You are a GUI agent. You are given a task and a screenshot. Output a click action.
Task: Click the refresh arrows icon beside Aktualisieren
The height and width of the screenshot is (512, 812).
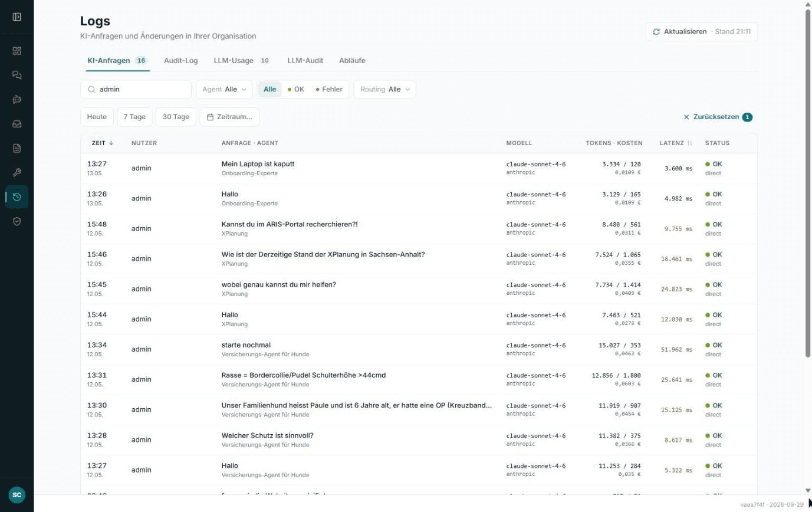click(x=656, y=32)
